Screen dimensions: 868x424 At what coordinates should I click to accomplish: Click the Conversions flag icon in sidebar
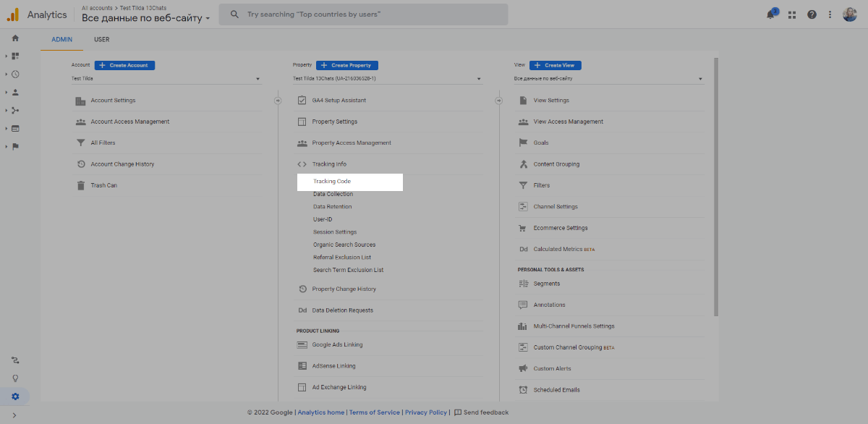pyautogui.click(x=15, y=146)
